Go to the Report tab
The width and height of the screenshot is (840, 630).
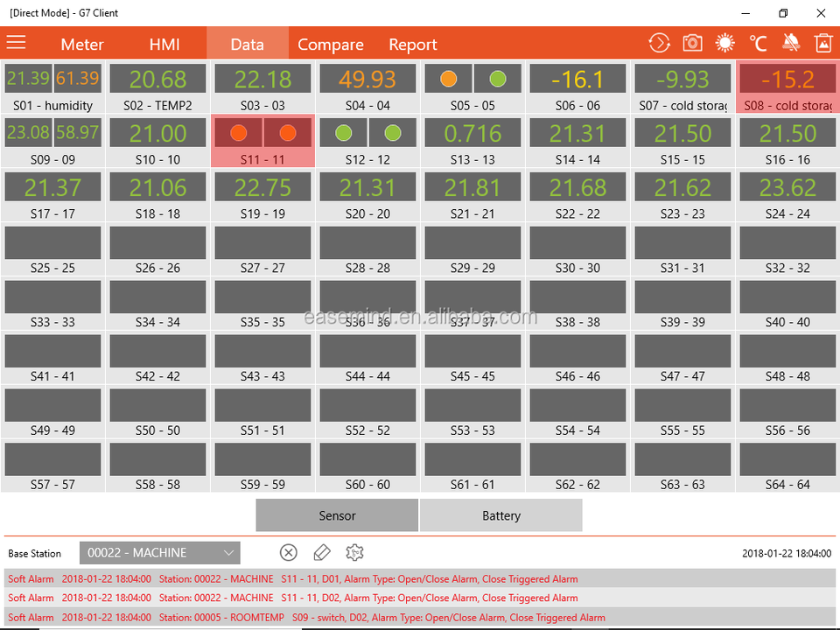coord(413,45)
